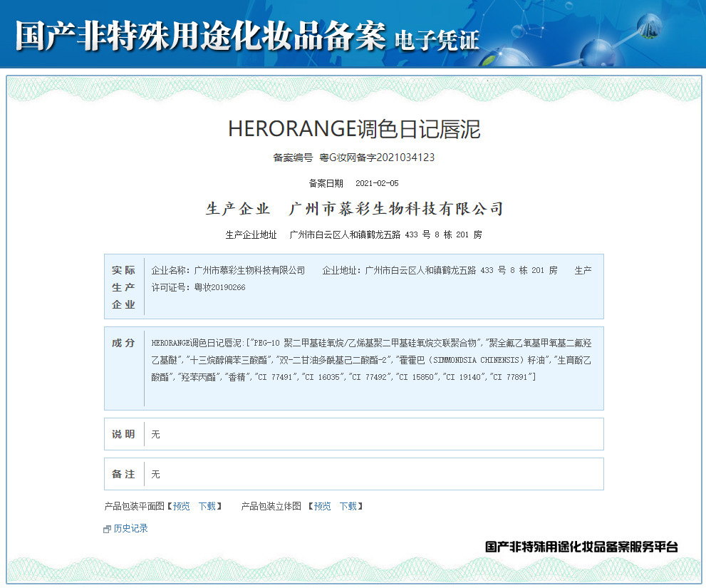Preview the 产品包装平面图 image
Image resolution: width=706 pixels, height=588 pixels.
182,507
